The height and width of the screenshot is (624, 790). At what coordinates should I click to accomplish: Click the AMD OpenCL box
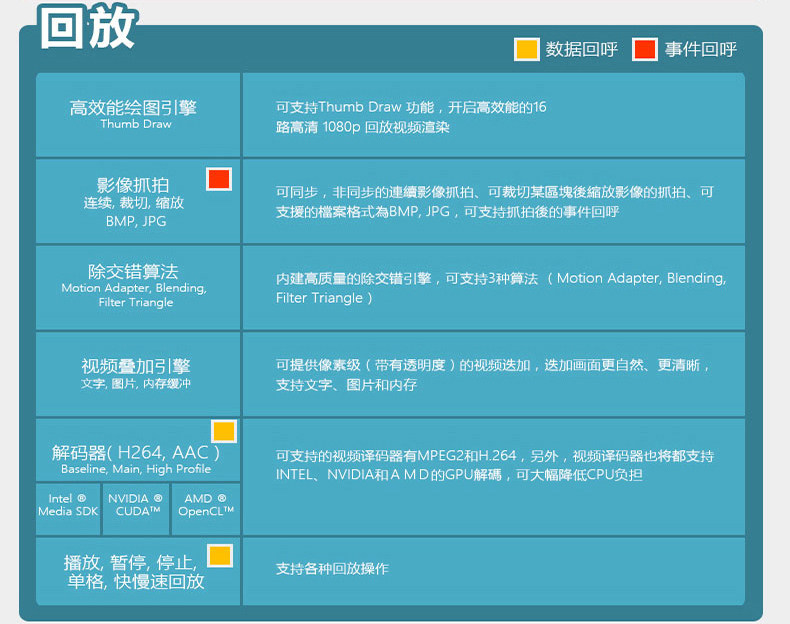pyautogui.click(x=206, y=509)
